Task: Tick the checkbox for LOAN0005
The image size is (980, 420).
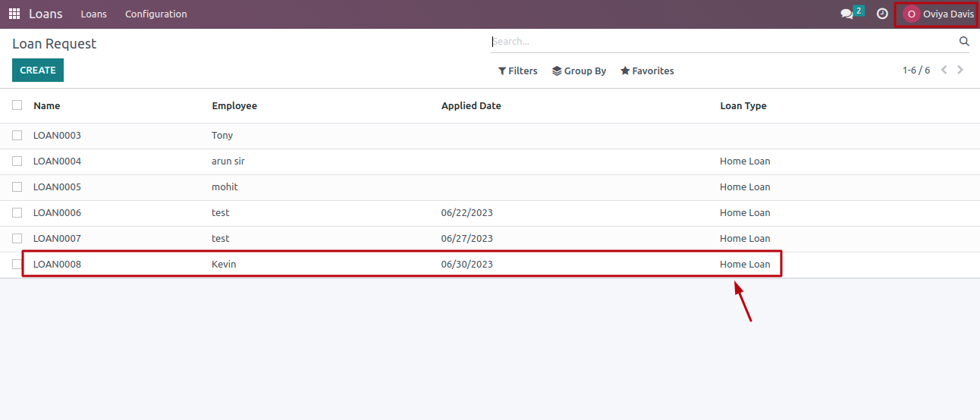Action: (17, 186)
